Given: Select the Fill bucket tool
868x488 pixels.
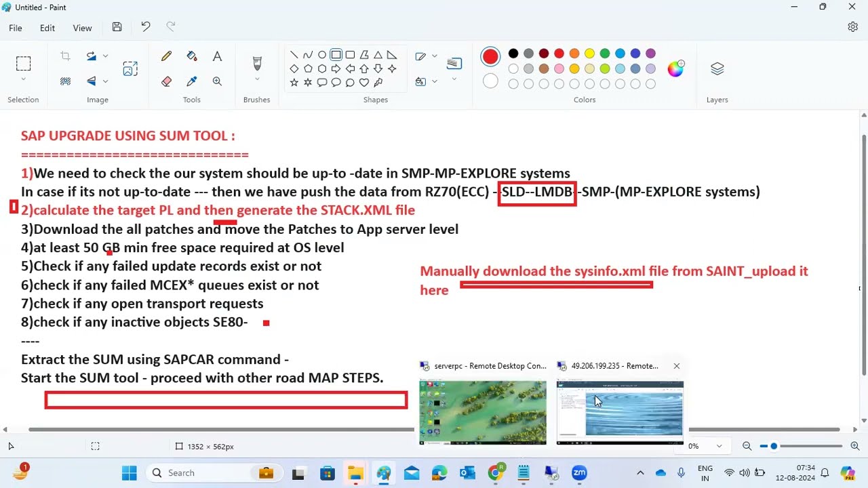Looking at the screenshot, I should [192, 56].
